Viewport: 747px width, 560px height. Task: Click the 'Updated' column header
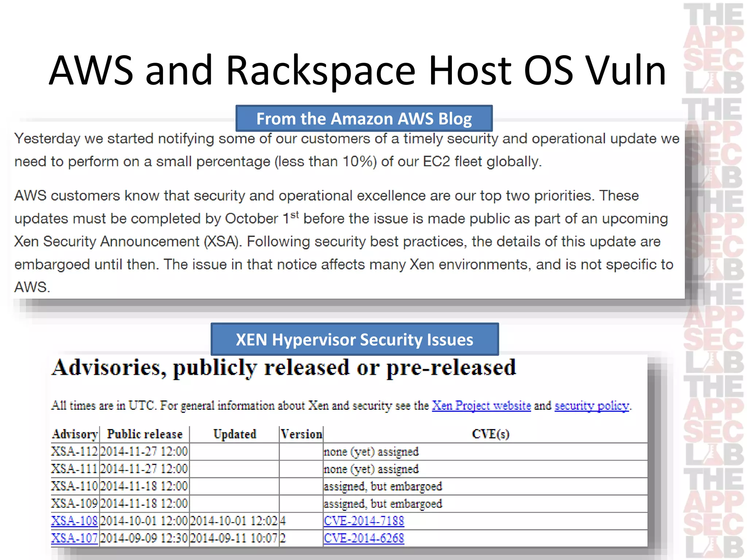point(235,434)
